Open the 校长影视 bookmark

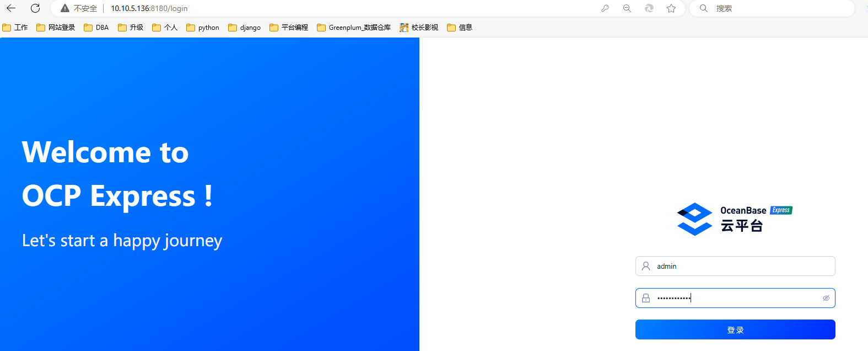tap(419, 28)
